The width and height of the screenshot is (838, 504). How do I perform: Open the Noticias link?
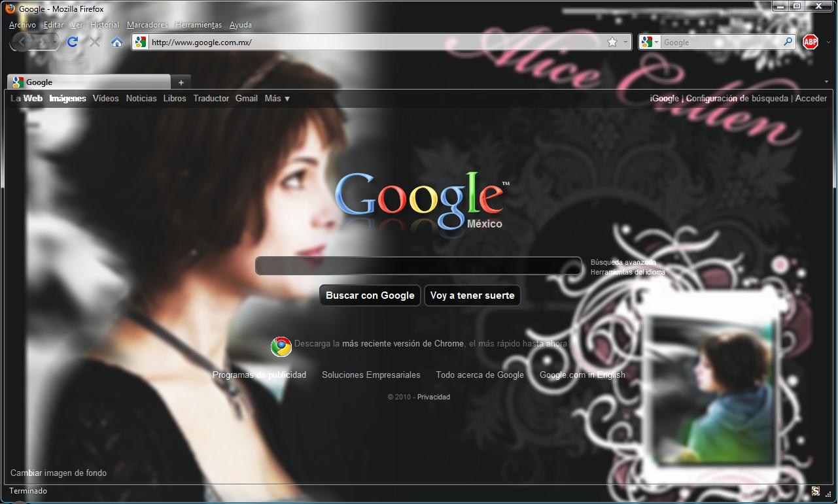point(141,99)
